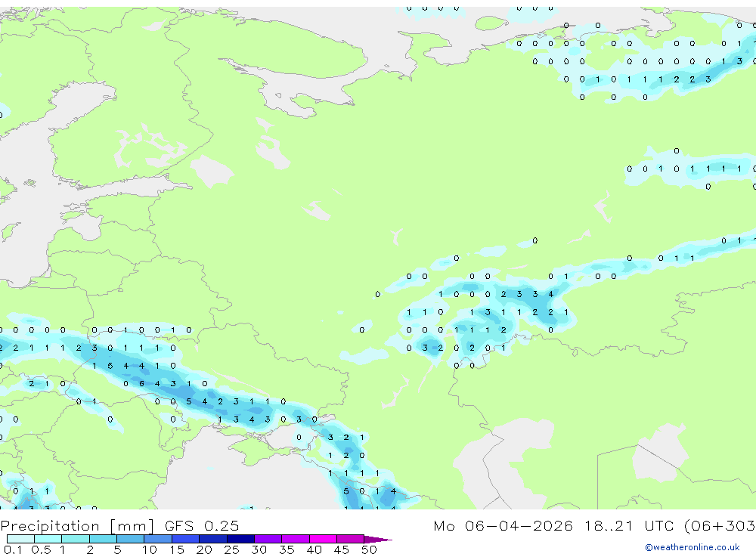Image resolution: width=756 pixels, height=554 pixels.
Task: Click the '35' legend scale label
Action: tap(287, 549)
